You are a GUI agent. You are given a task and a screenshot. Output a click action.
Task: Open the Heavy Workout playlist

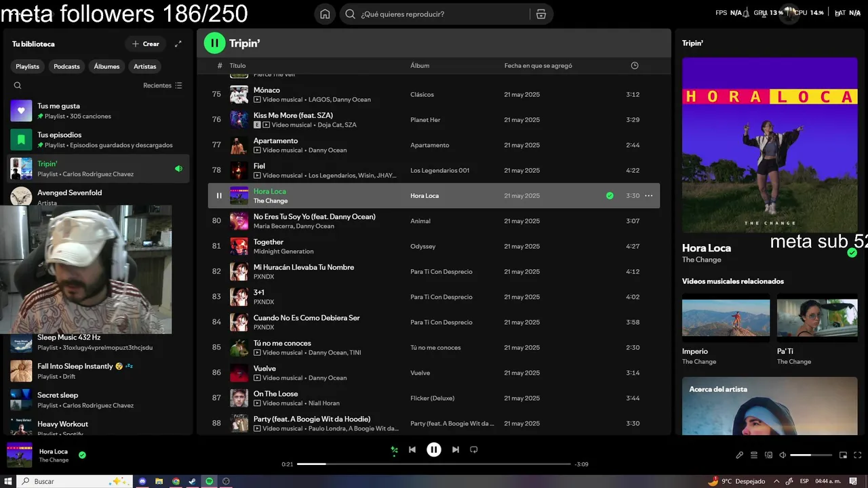(98, 427)
